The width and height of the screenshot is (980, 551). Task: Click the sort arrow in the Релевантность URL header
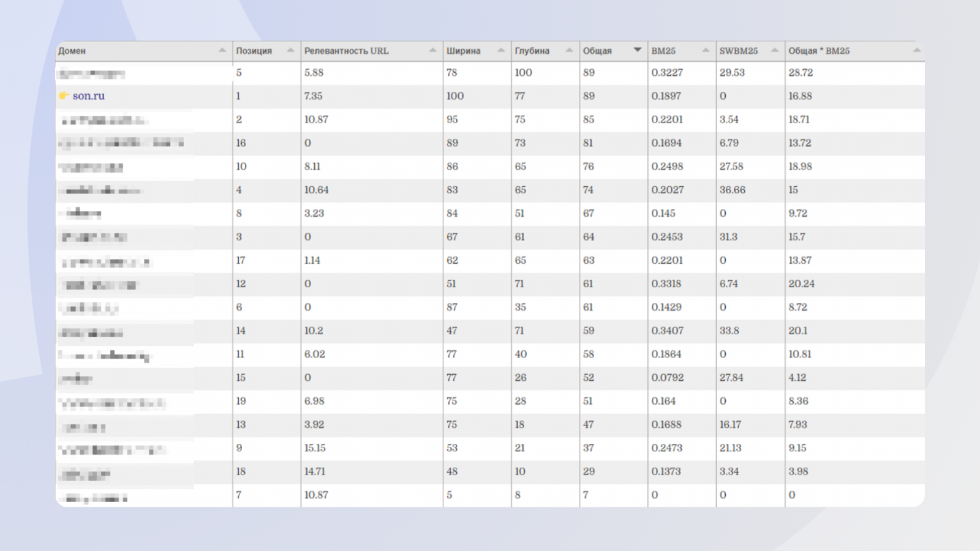(433, 50)
